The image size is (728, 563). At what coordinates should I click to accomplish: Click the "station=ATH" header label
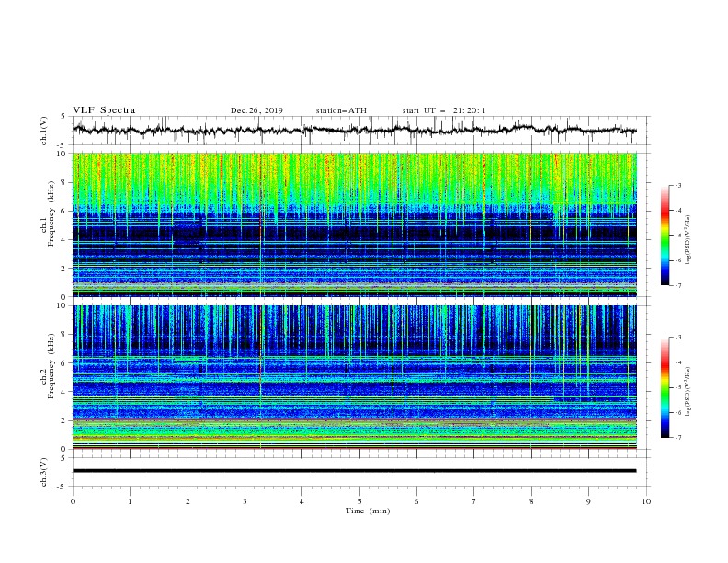[341, 110]
